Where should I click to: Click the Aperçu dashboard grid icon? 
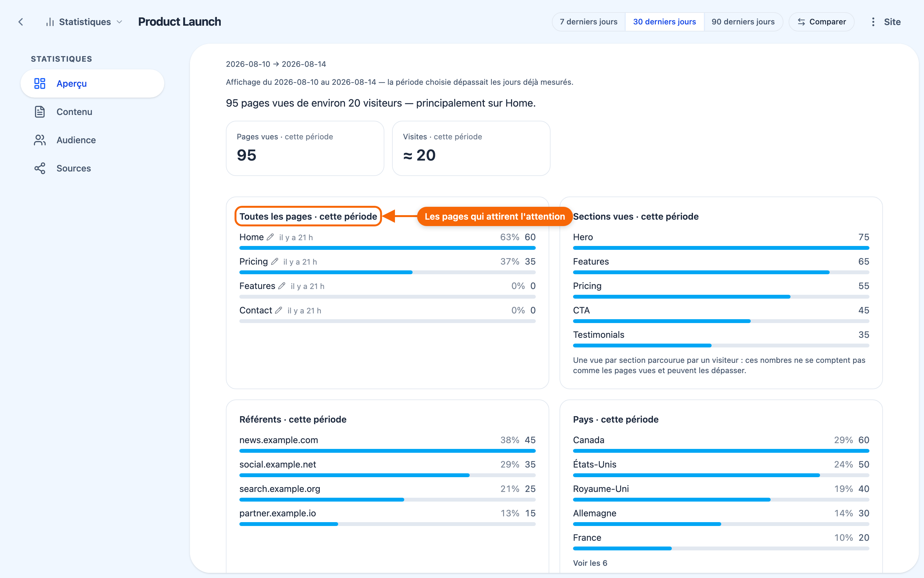(40, 83)
